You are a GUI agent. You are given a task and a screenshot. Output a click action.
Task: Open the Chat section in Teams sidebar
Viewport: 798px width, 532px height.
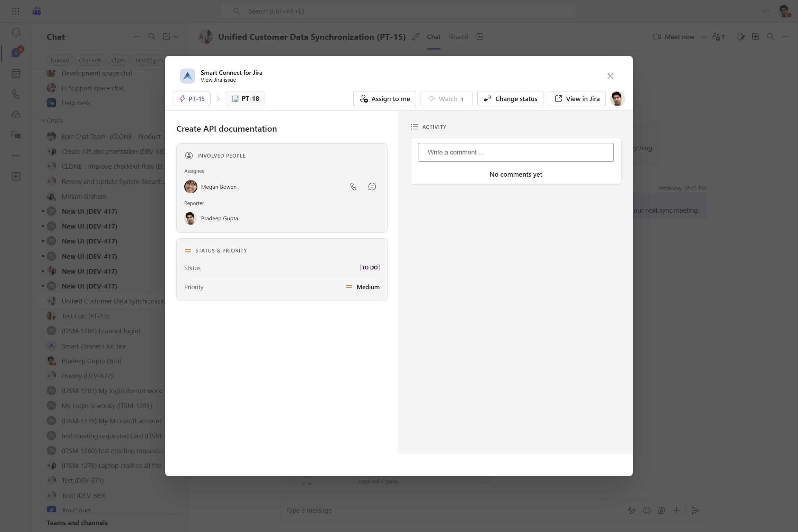pos(16,53)
